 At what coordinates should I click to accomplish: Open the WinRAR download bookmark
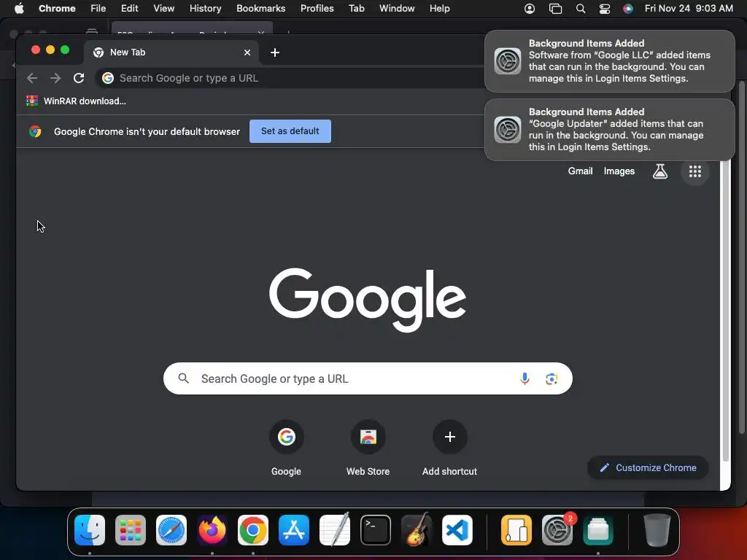[76, 101]
